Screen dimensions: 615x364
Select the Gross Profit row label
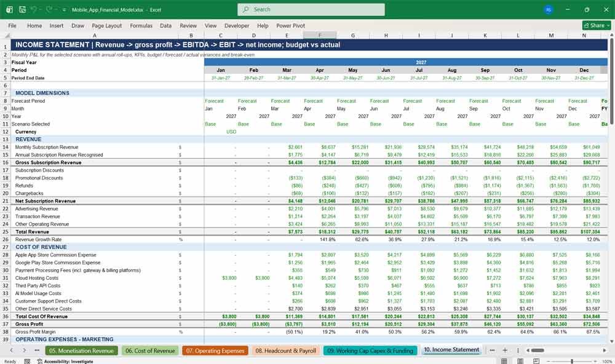point(29,324)
